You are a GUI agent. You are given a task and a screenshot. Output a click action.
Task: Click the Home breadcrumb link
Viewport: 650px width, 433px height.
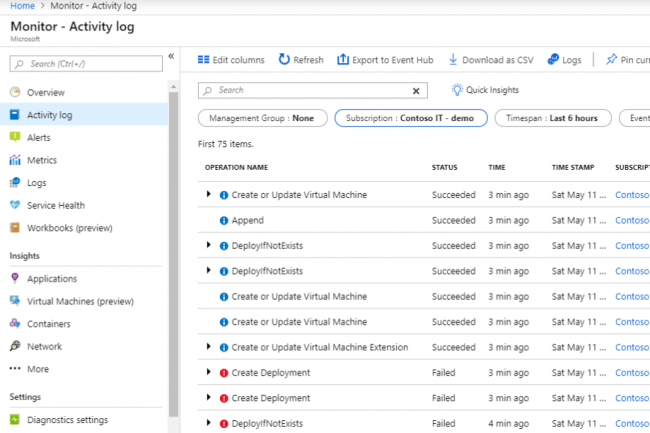coord(22,6)
